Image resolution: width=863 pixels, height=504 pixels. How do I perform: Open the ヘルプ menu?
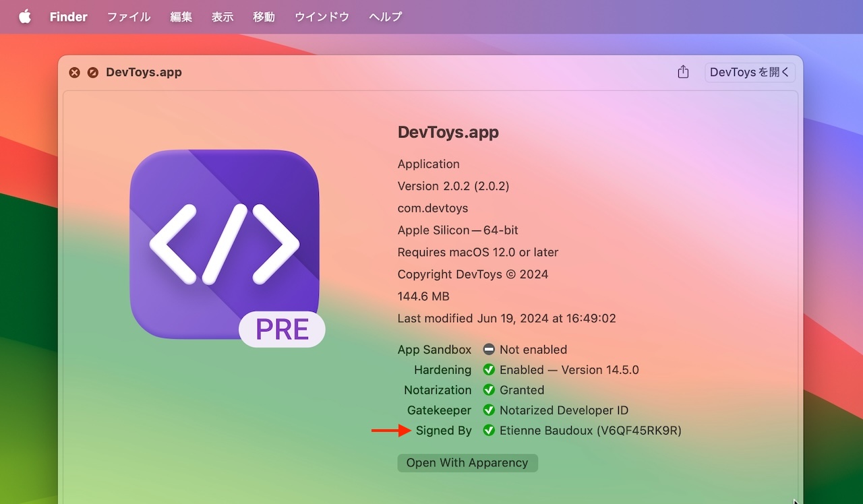point(386,17)
